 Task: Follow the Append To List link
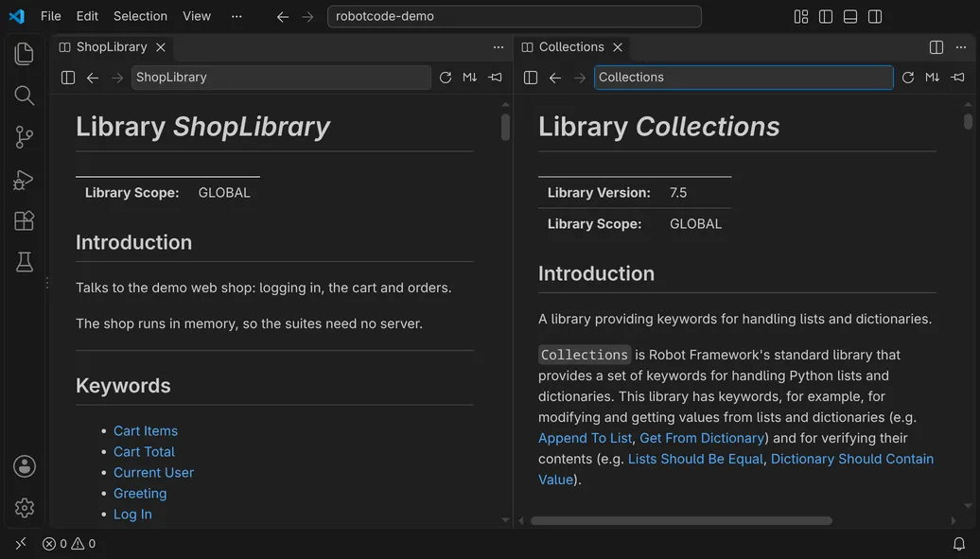585,438
